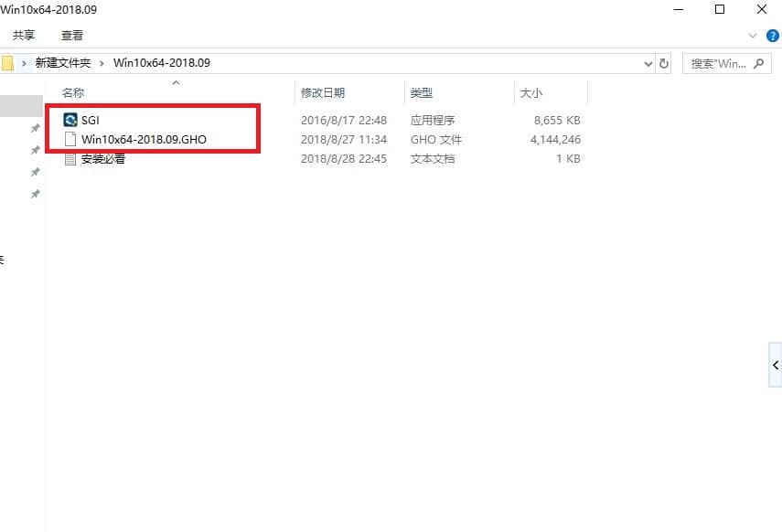
Task: Navigate to 新建文件夹 in the breadcrumb
Action: point(62,63)
